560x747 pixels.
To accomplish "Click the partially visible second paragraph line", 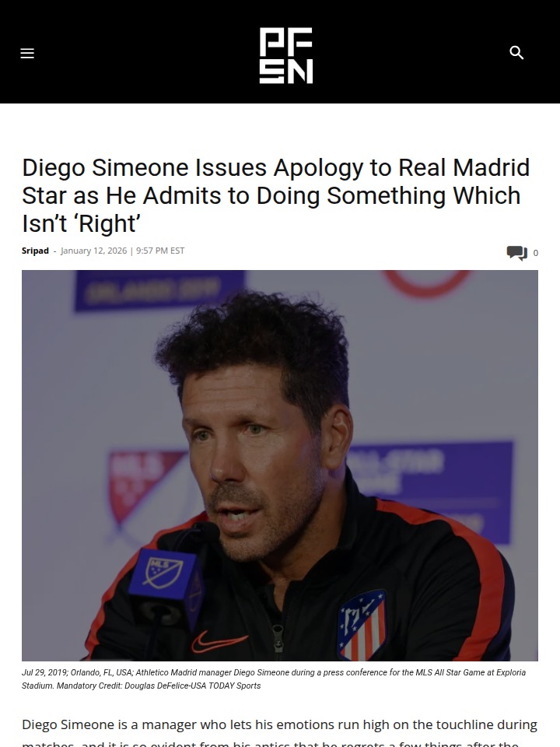I will click(270, 743).
